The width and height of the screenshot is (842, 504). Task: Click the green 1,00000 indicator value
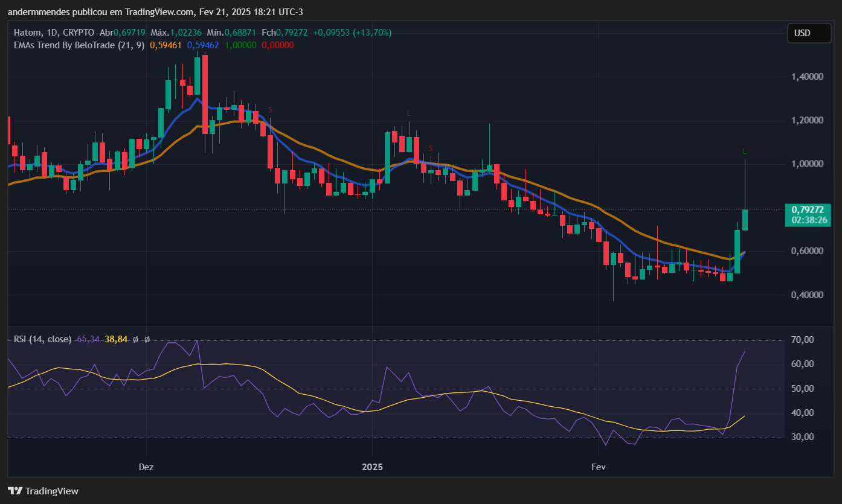tap(240, 45)
